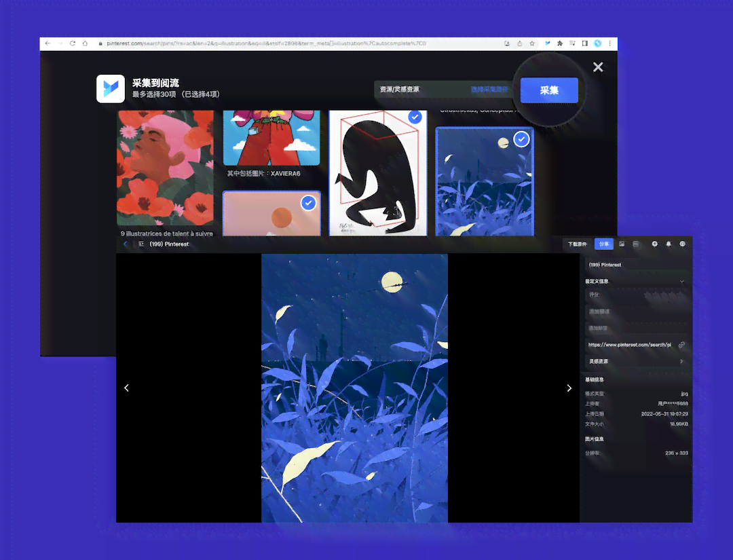Image resolution: width=733 pixels, height=560 pixels.
Task: Click the blue 分享 button
Action: [603, 244]
